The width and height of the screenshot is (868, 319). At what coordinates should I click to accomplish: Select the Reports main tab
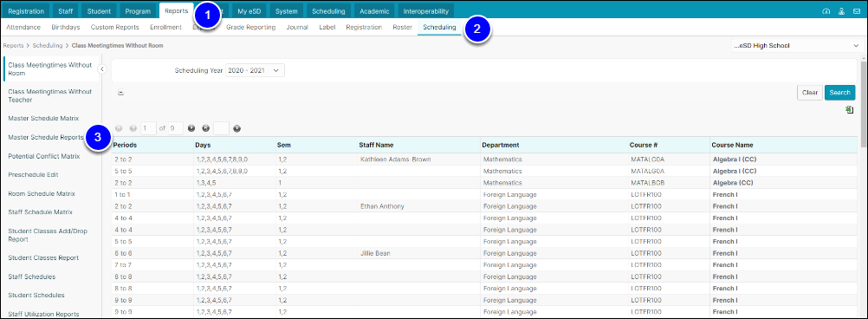coord(177,11)
